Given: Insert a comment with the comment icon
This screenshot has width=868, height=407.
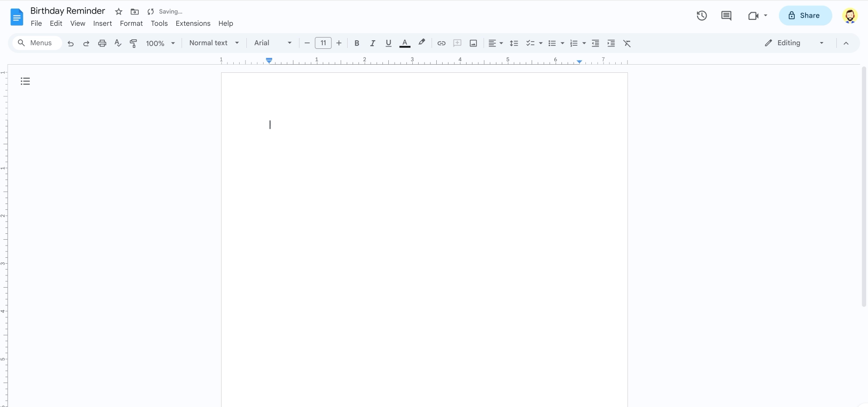Looking at the screenshot, I should click(458, 43).
